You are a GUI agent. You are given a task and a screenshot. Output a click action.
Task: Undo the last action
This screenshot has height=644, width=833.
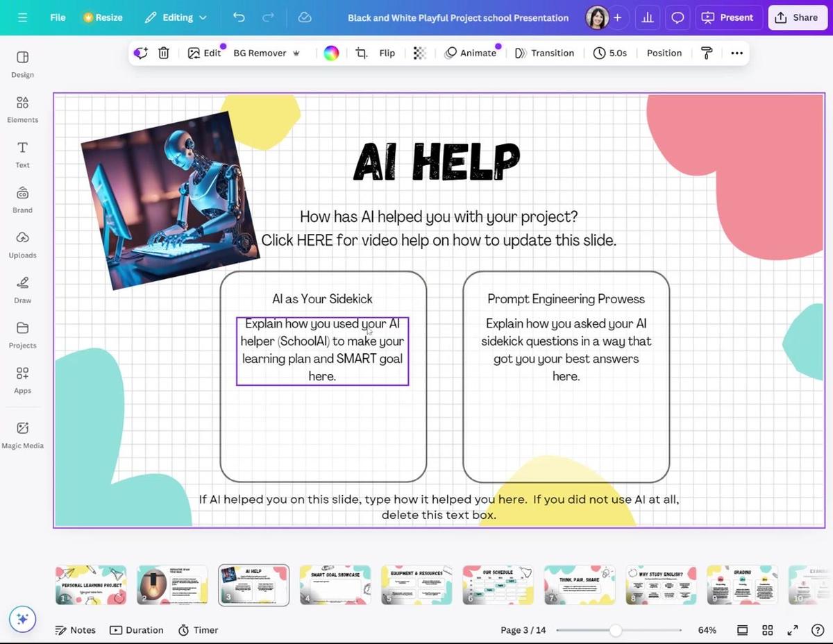[239, 17]
